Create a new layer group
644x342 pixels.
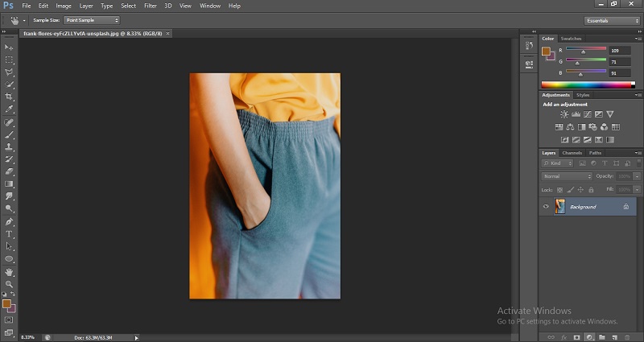[x=601, y=337]
